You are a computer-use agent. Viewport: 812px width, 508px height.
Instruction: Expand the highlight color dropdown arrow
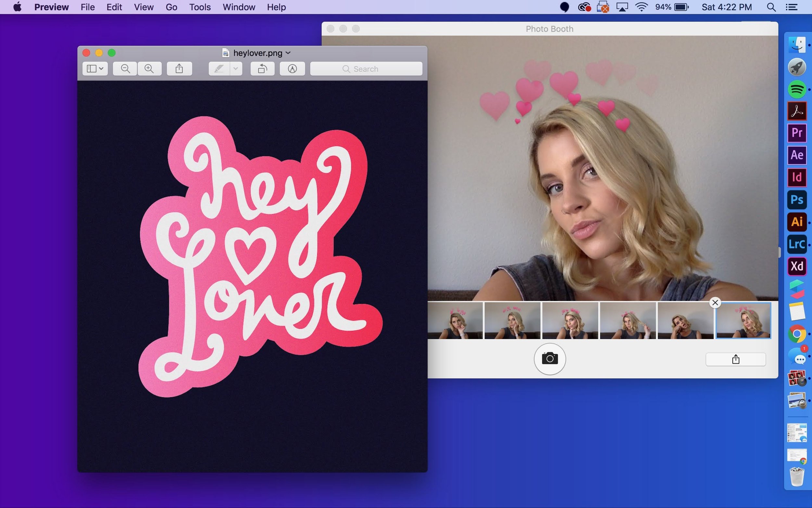(x=236, y=69)
